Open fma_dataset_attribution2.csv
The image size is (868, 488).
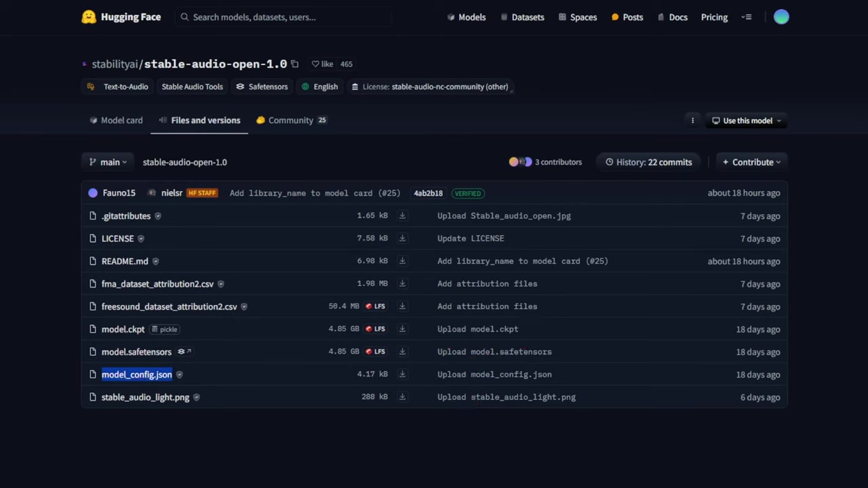pos(157,284)
